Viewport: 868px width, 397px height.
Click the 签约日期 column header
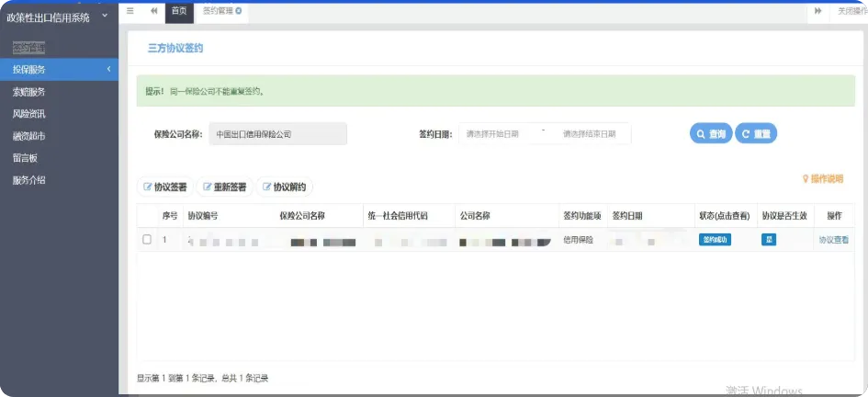(627, 216)
